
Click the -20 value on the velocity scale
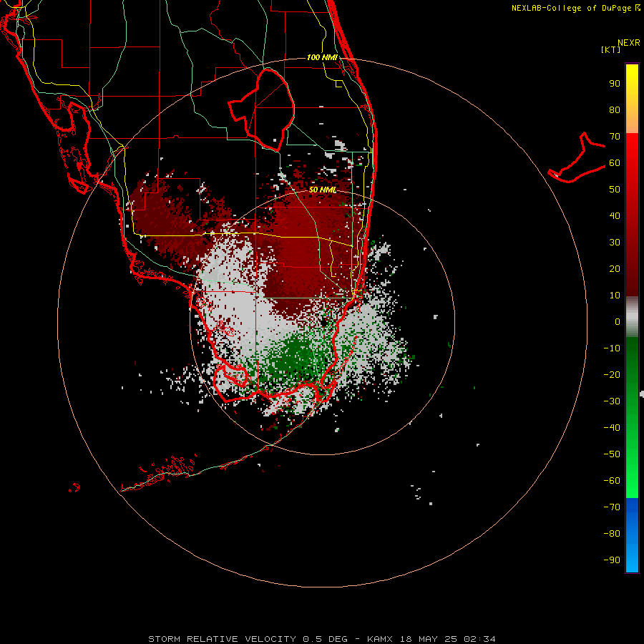click(612, 375)
